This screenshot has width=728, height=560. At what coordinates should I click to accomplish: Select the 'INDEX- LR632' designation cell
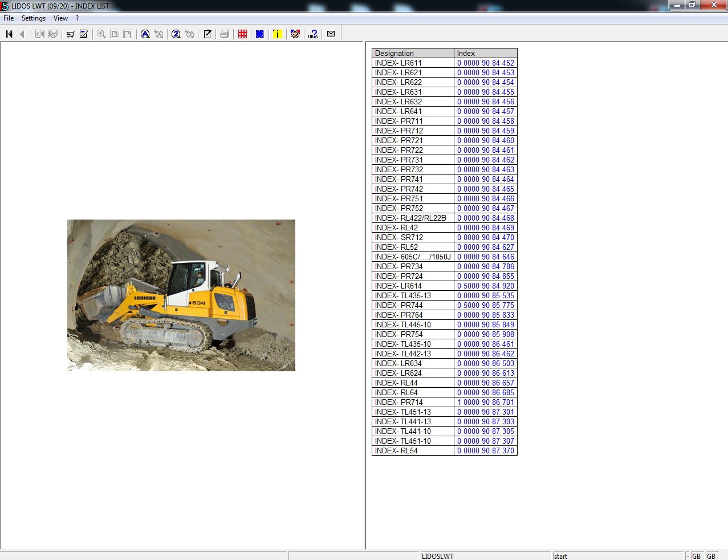tap(413, 102)
